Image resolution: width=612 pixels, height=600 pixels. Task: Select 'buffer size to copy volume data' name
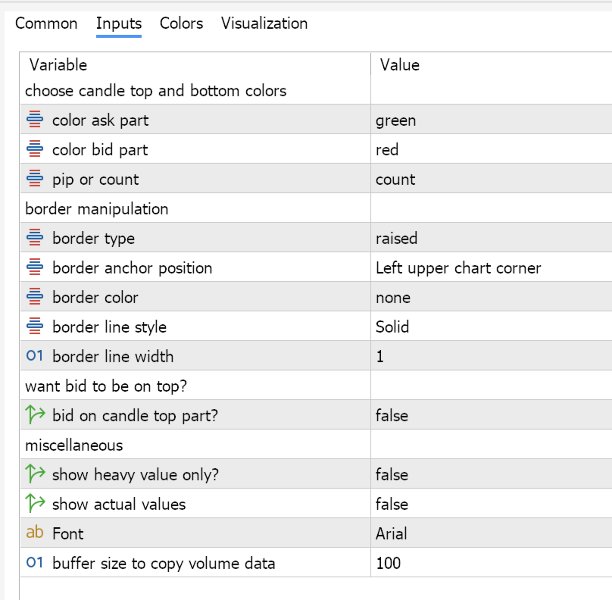(164, 563)
